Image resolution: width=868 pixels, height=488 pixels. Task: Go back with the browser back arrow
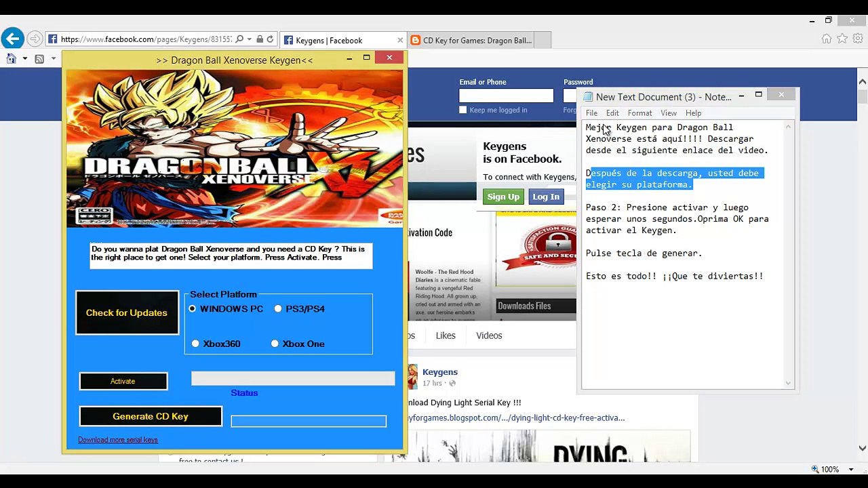pyautogui.click(x=12, y=39)
